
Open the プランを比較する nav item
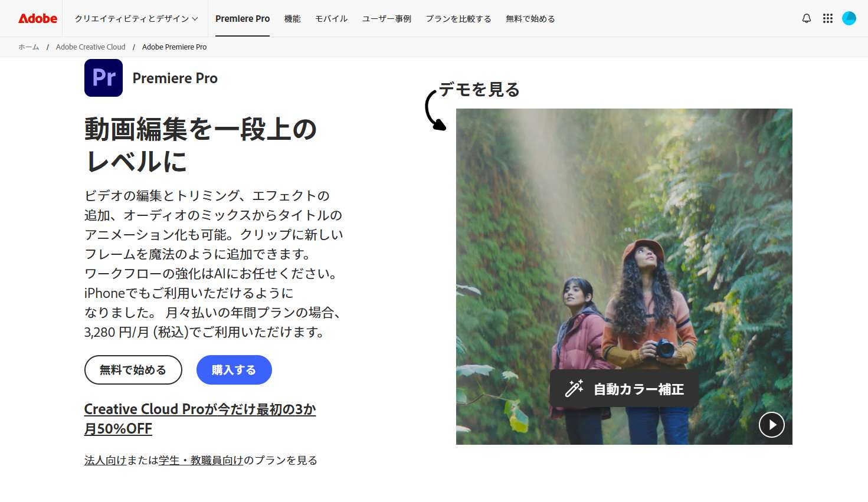click(458, 19)
